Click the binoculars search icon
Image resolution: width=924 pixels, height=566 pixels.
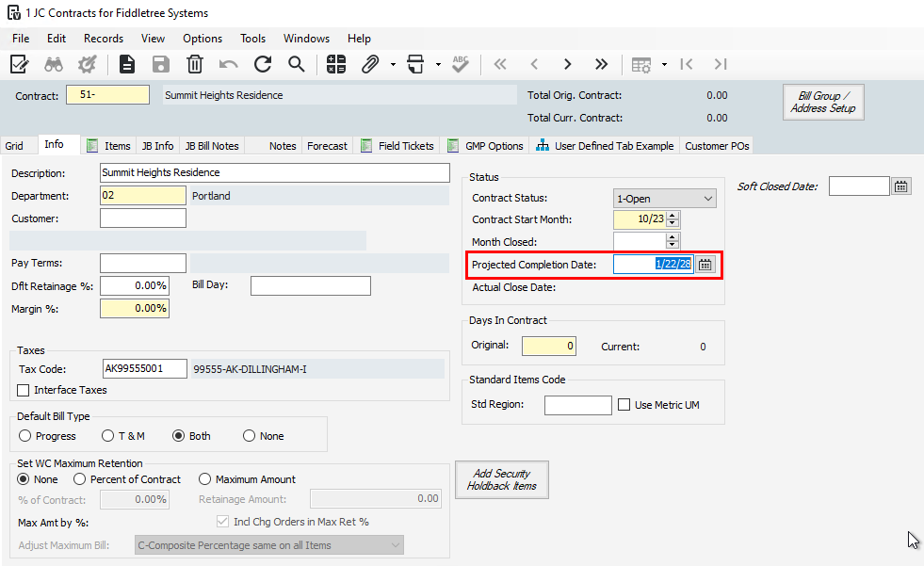(x=54, y=64)
